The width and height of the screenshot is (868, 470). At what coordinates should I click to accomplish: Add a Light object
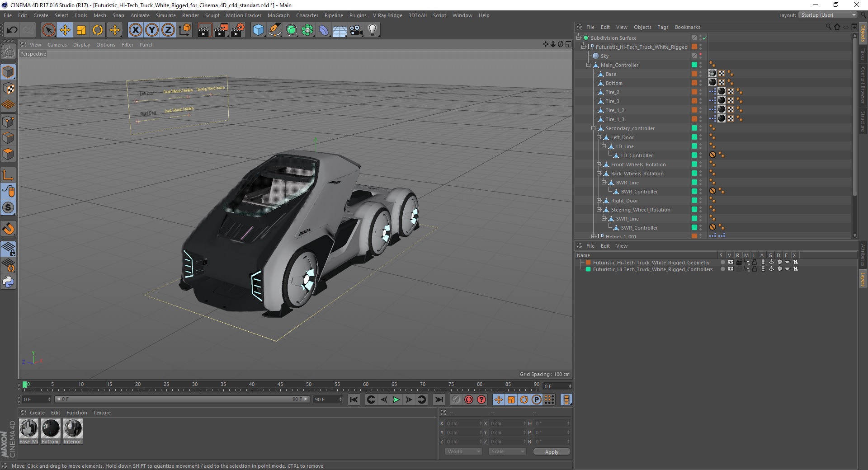[x=373, y=30]
